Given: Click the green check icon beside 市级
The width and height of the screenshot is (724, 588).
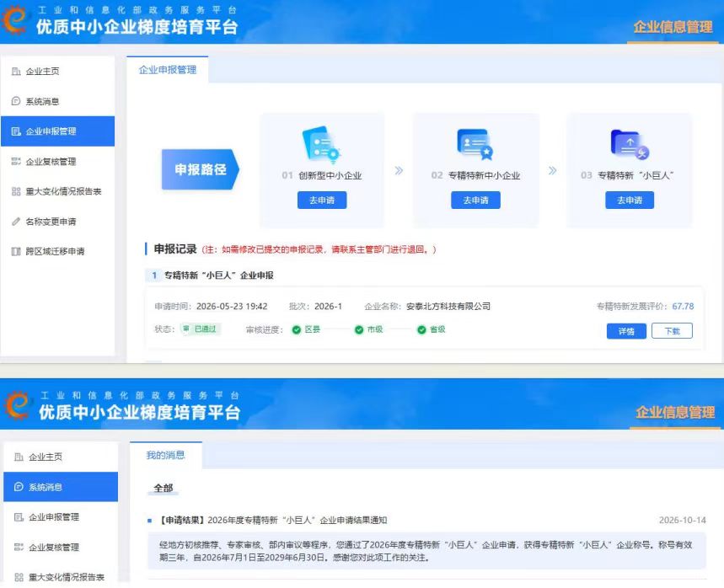Looking at the screenshot, I should click(x=359, y=329).
